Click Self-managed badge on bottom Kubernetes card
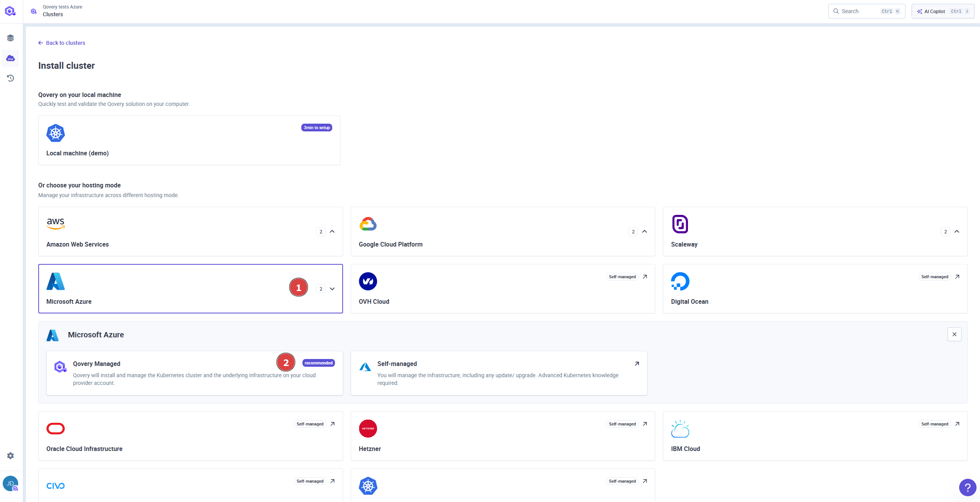 tap(622, 481)
